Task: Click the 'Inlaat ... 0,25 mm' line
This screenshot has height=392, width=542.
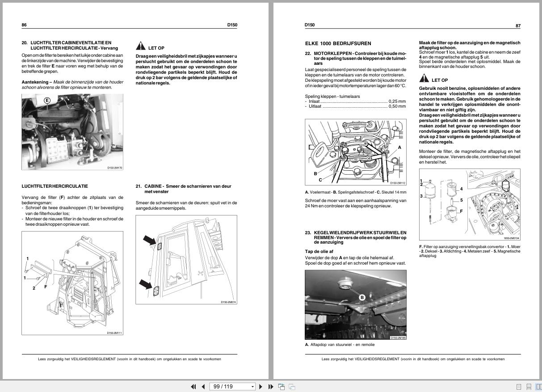Action: [x=356, y=101]
